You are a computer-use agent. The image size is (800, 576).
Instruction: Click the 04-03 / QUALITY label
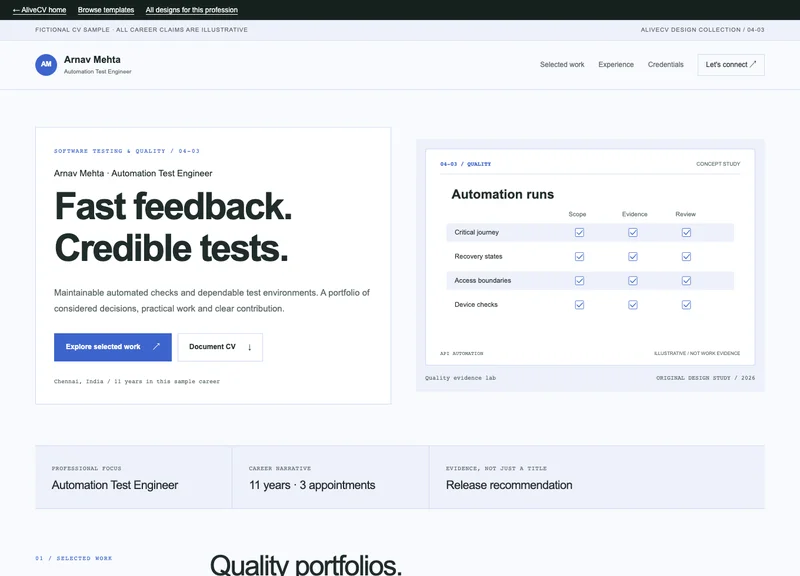pos(465,164)
